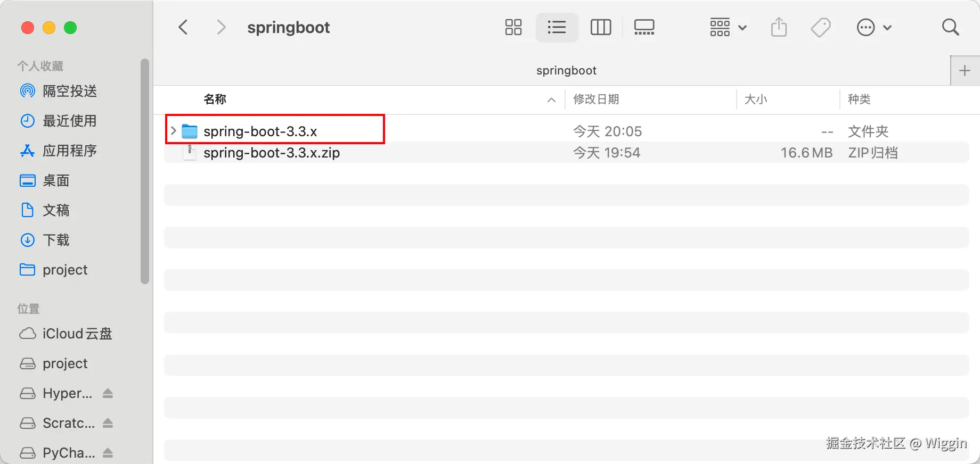Click the springboot window title
Image resolution: width=980 pixels, height=464 pixels.
point(288,28)
